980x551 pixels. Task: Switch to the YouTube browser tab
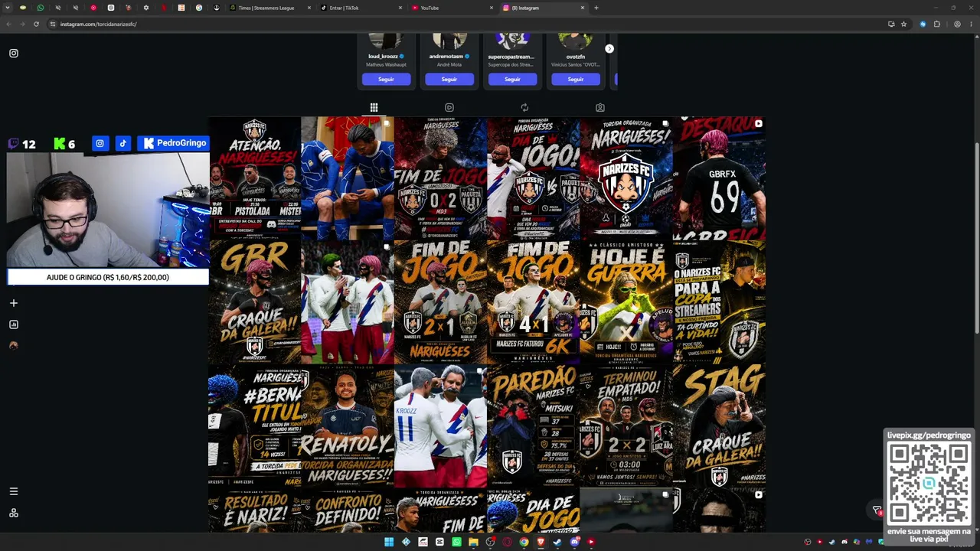point(451,8)
